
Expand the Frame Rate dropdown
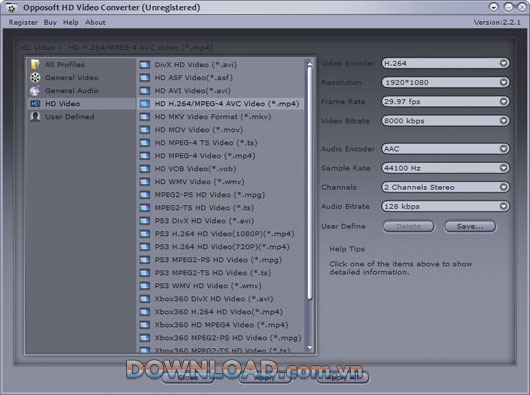point(445,101)
